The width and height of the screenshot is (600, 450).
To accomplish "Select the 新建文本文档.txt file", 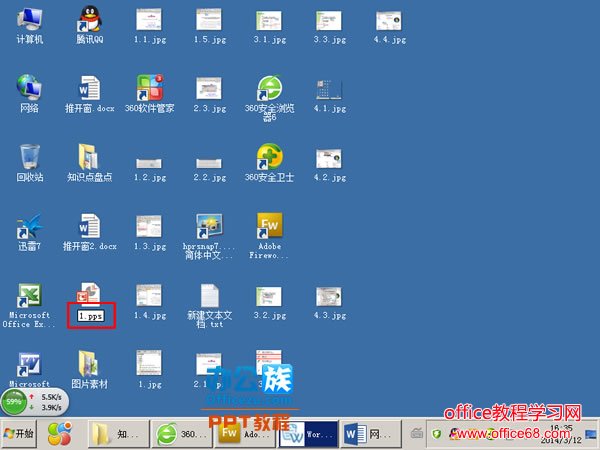I will pos(209,305).
